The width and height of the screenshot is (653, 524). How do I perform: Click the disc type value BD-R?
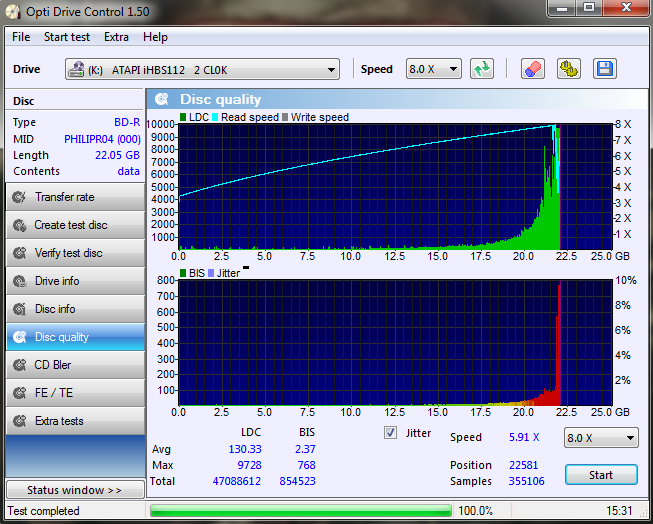127,122
